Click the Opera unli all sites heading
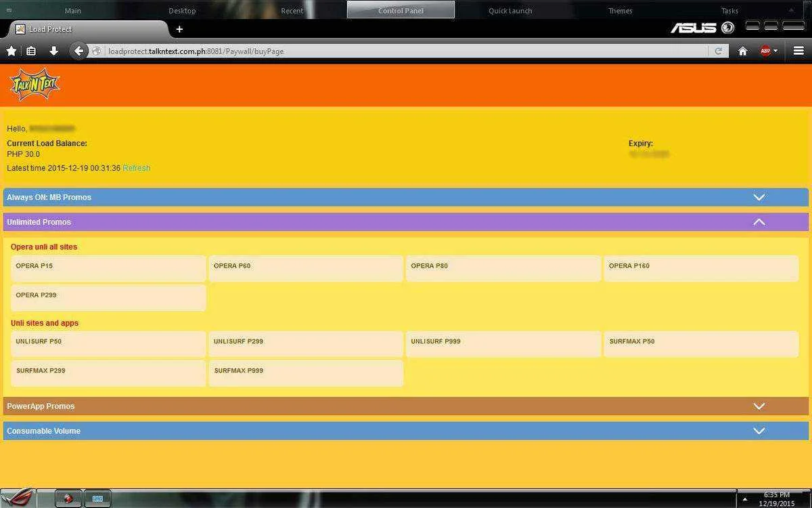 click(x=44, y=247)
